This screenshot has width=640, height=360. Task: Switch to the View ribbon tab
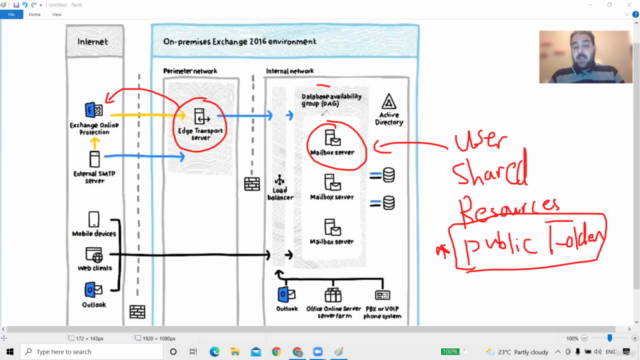56,15
